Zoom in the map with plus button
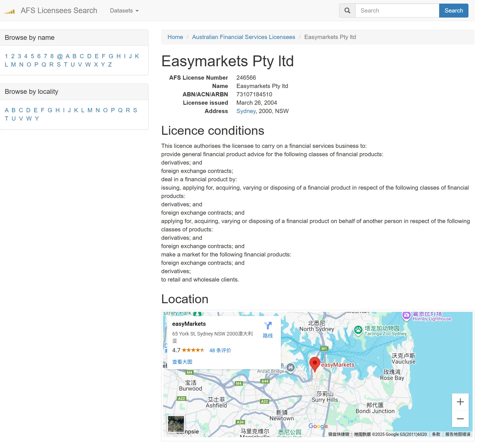 point(460,402)
